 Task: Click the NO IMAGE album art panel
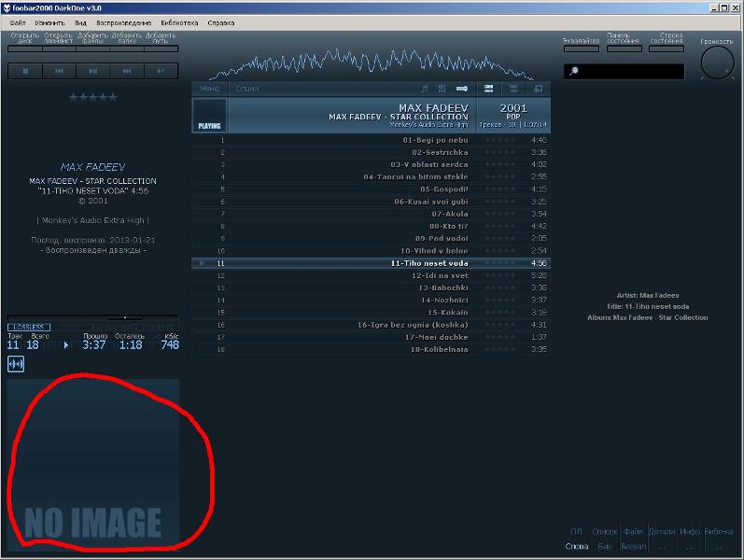click(x=93, y=465)
